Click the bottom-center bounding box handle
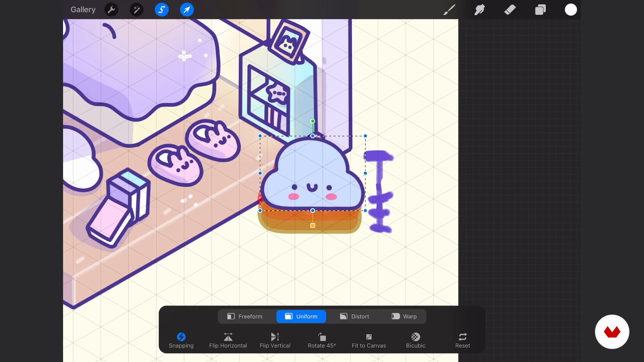The width and height of the screenshot is (644, 362). [x=312, y=211]
